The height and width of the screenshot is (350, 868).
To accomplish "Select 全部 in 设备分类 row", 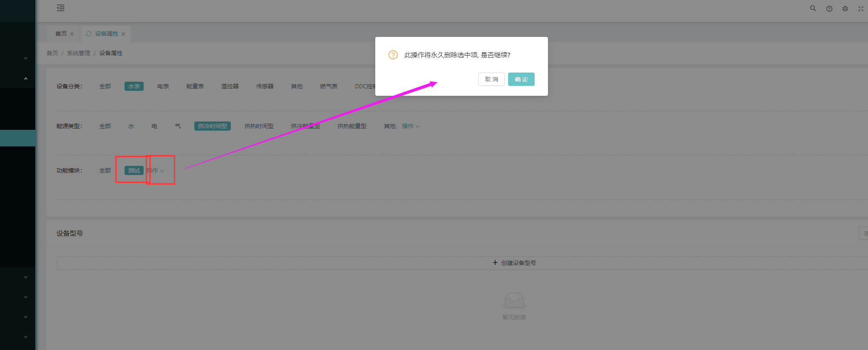I will 105,86.
